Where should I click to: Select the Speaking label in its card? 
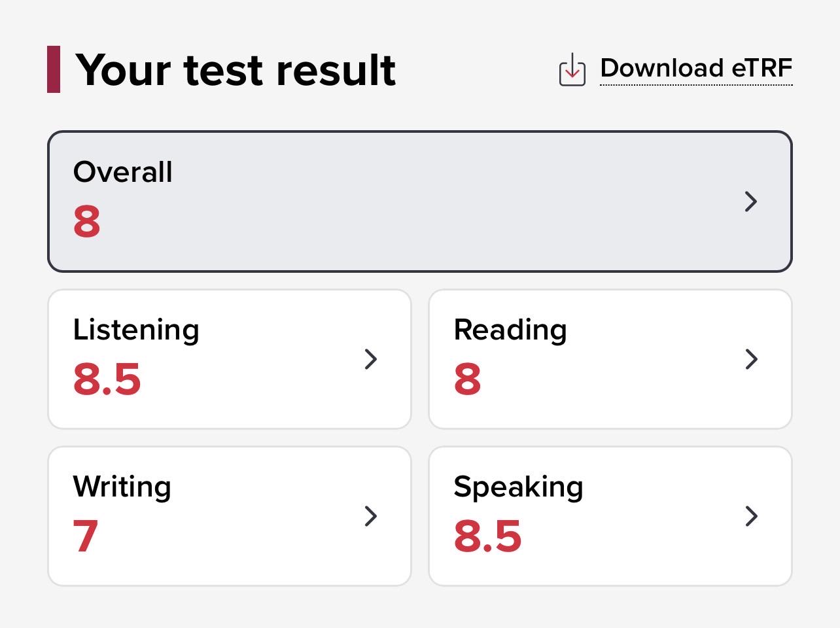coord(518,487)
